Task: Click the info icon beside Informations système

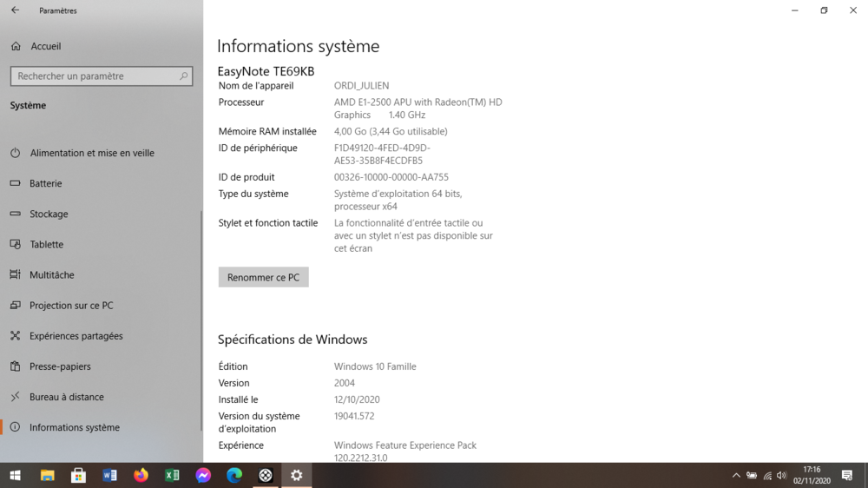Action: click(x=15, y=426)
